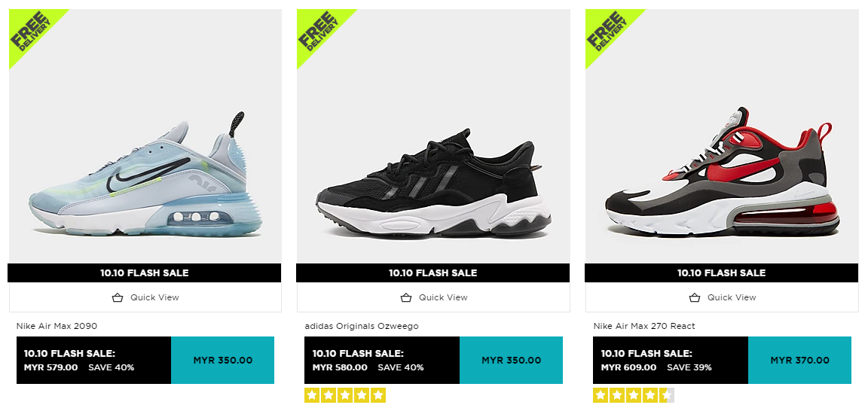Click basket icon in adidas Ozweego Quick View

[406, 297]
